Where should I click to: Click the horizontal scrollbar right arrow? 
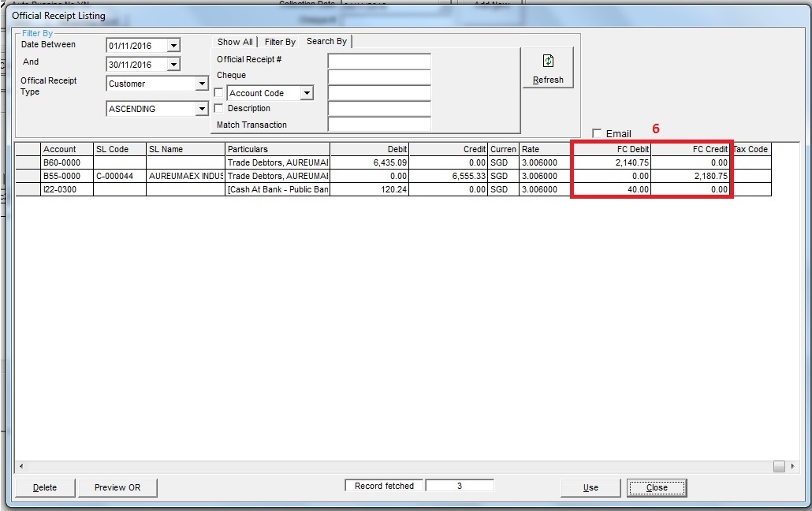point(792,466)
